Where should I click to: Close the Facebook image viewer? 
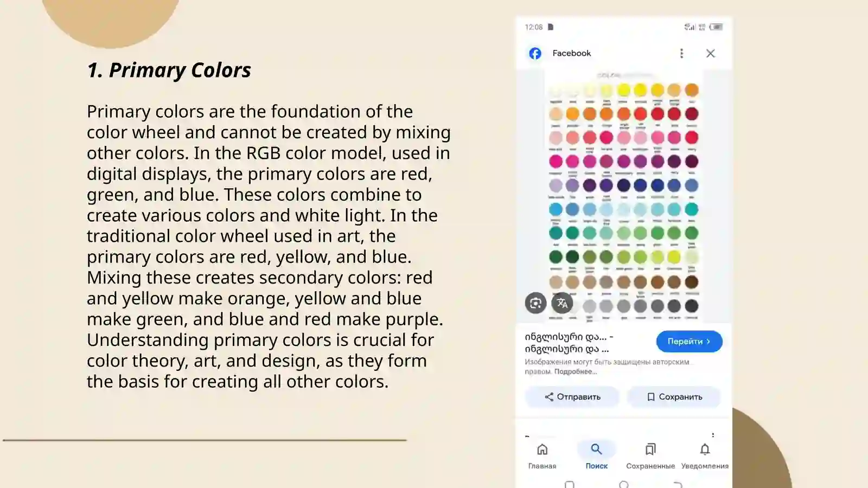coord(710,53)
